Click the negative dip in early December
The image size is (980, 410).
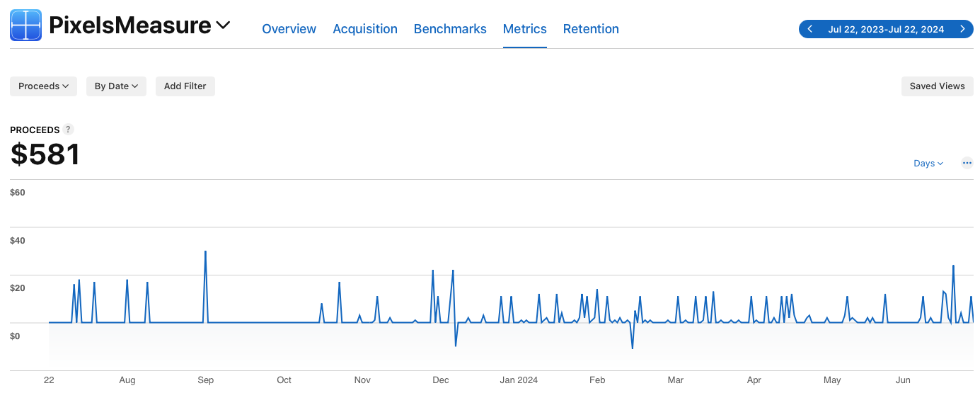tap(456, 346)
